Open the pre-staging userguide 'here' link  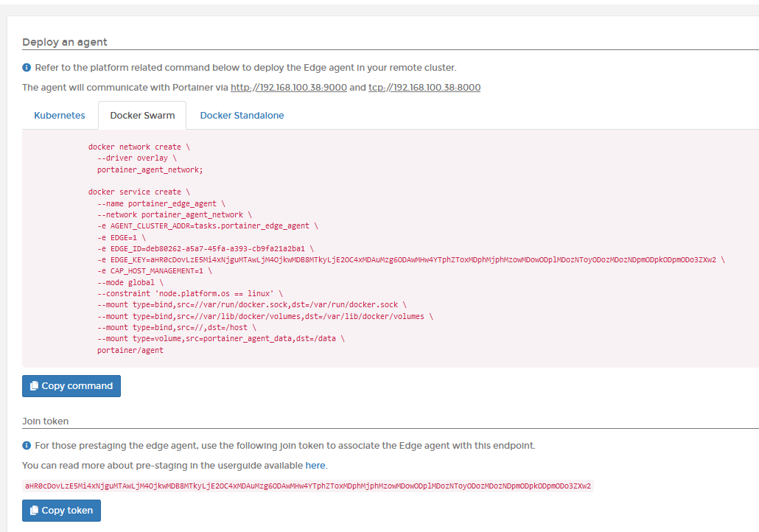pos(315,465)
